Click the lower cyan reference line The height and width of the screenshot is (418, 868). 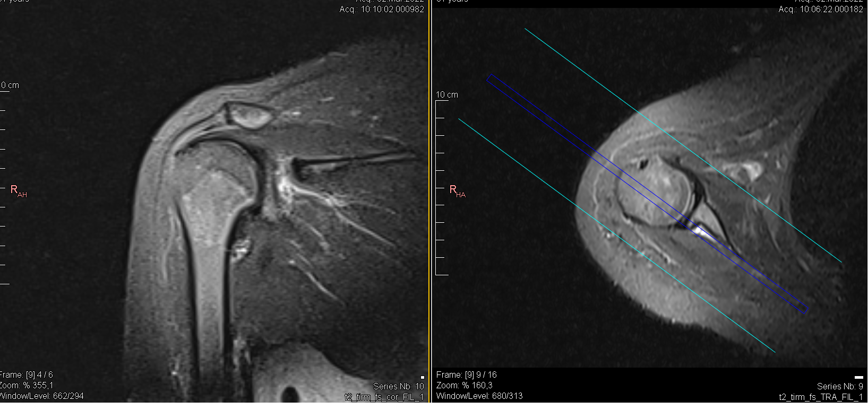616,235
